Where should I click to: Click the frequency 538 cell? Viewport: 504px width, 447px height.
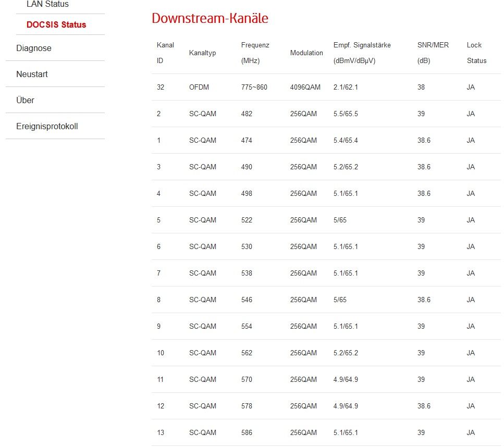point(247,273)
